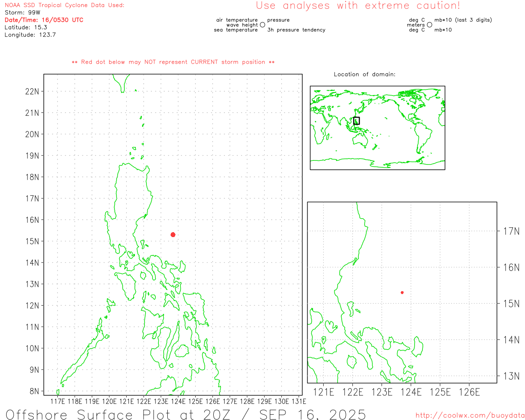Click the 16N label on zoomed map
The image size is (525, 420).
click(x=511, y=267)
